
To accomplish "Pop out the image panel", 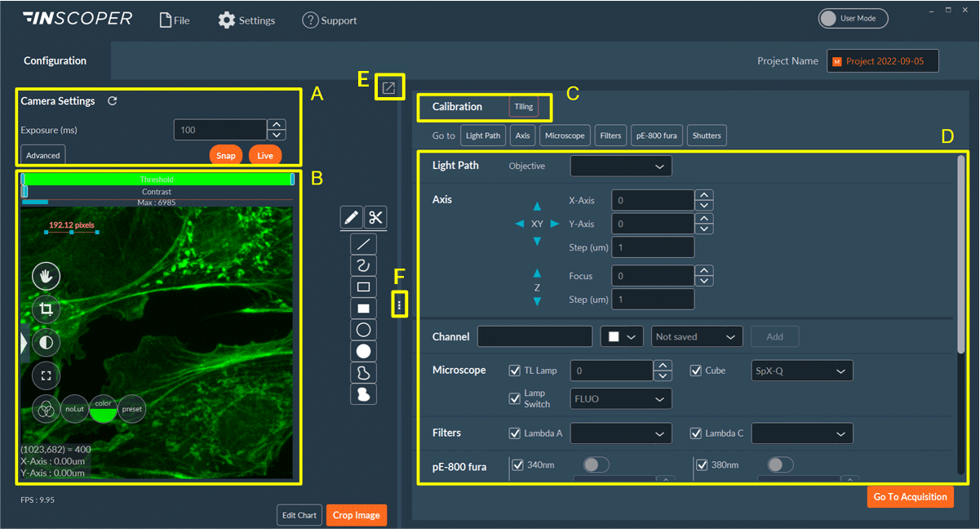I will pyautogui.click(x=389, y=87).
